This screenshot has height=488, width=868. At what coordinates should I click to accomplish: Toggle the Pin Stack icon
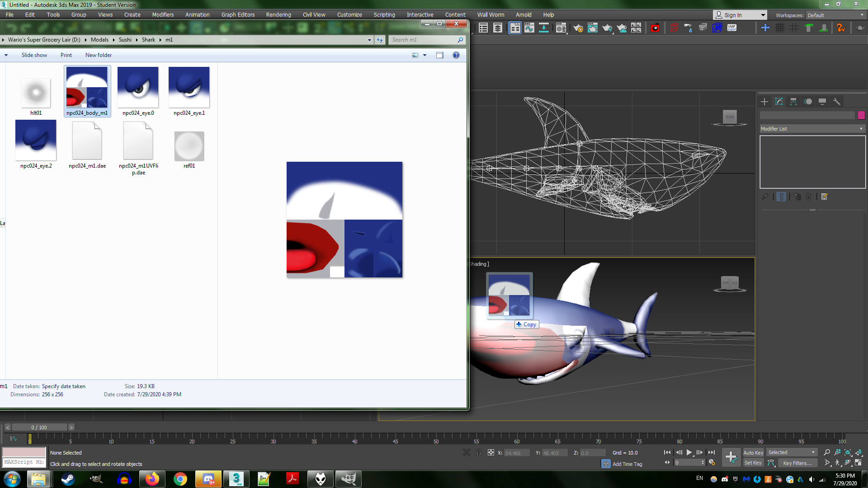click(764, 197)
